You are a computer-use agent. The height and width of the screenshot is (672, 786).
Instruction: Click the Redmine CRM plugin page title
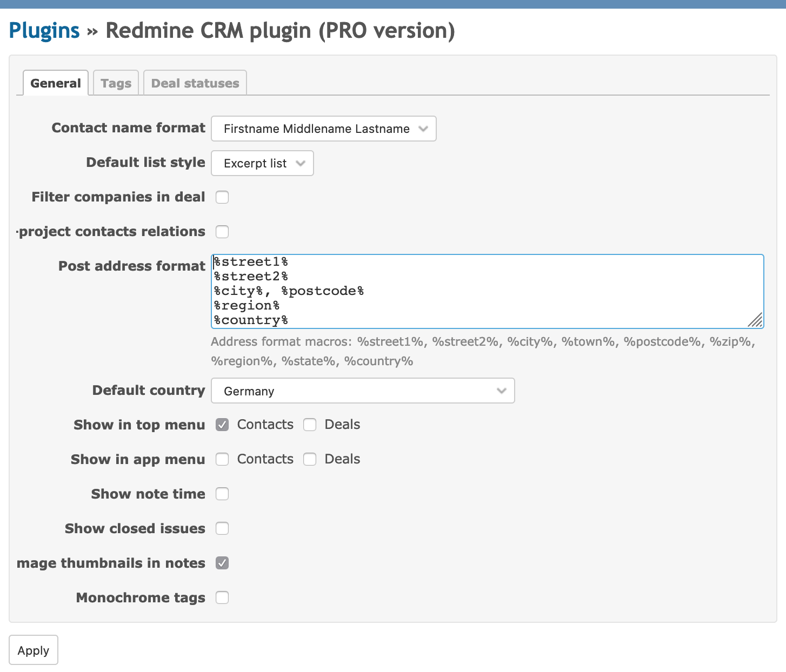(280, 30)
